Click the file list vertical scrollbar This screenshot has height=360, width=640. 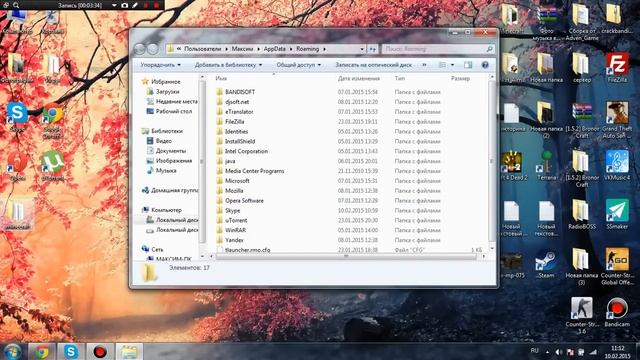tap(492, 161)
